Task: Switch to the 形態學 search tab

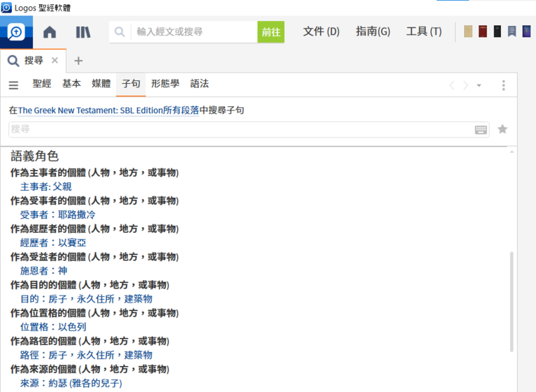Action: 165,84
